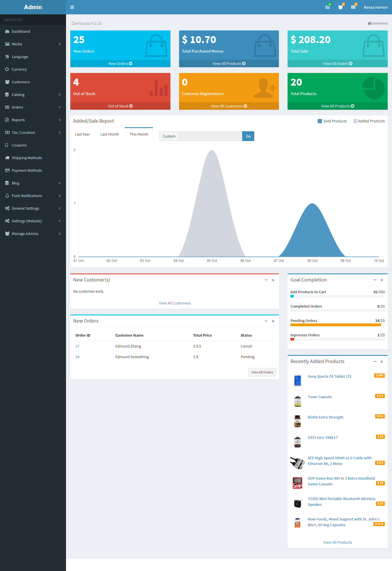This screenshot has height=571, width=392.
Task: Click the View All Orders button
Action: click(x=262, y=372)
